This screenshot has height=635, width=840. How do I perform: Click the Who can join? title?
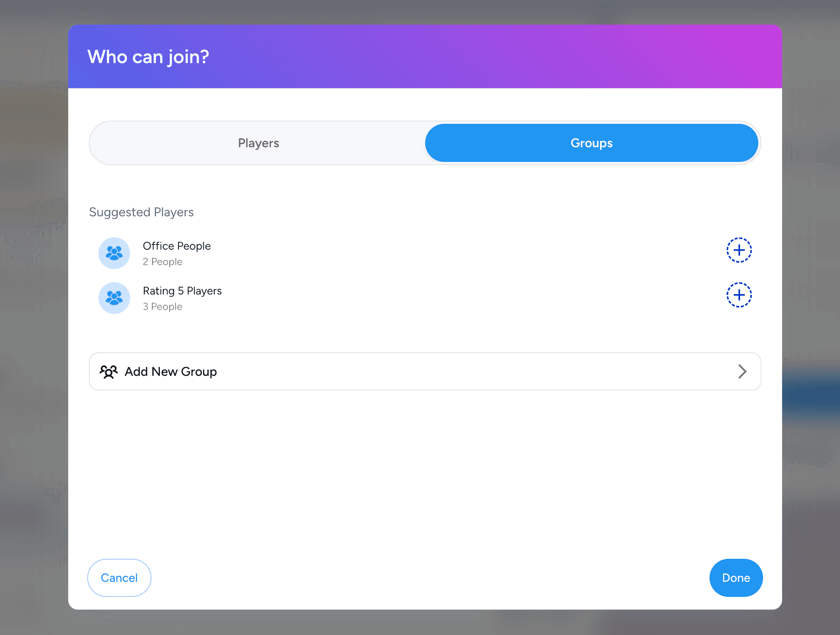coord(148,57)
